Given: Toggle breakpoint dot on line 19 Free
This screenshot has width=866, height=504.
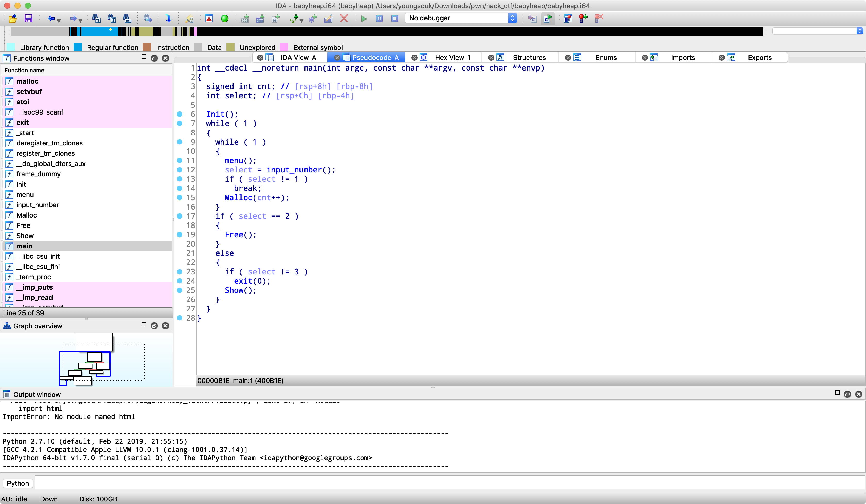Looking at the screenshot, I should pyautogui.click(x=179, y=234).
